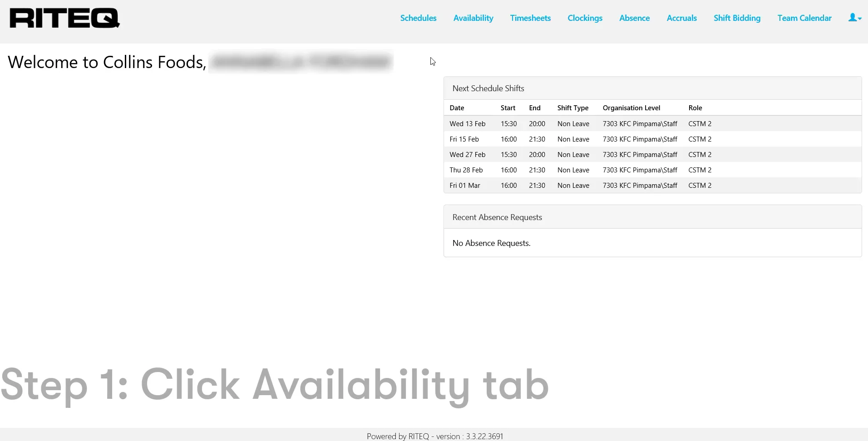The height and width of the screenshot is (441, 868).
Task: Click CSTM 2 role in Fri 01 Mar row
Action: pos(700,186)
